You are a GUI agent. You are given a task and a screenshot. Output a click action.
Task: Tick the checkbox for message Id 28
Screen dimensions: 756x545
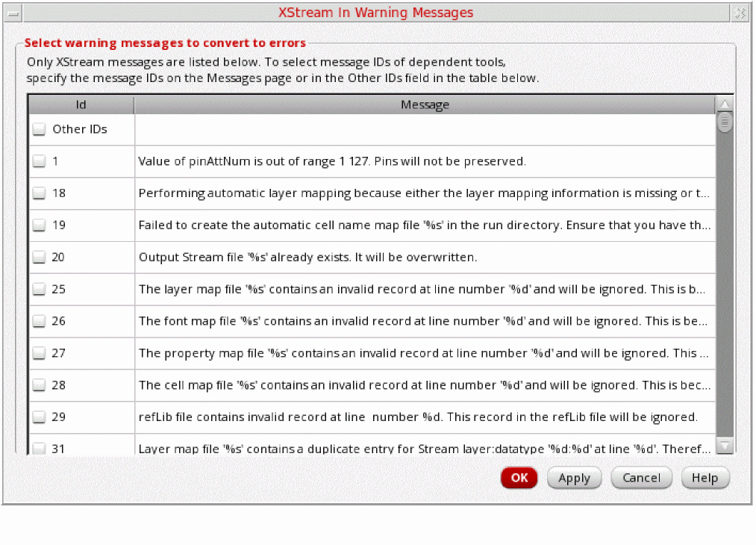click(39, 385)
